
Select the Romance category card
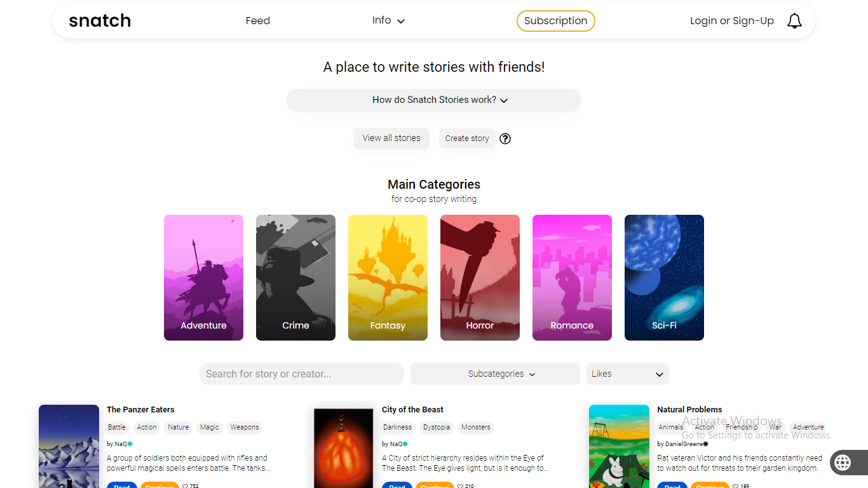click(572, 277)
